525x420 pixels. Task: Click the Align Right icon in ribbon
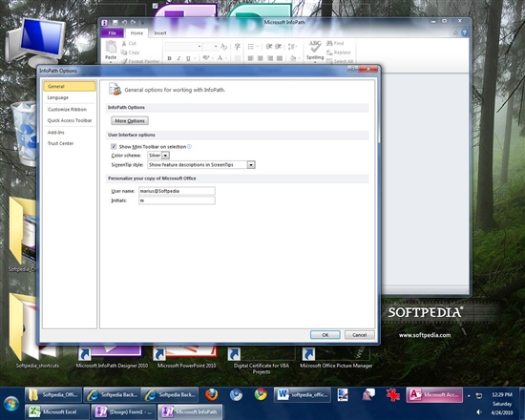click(x=270, y=58)
